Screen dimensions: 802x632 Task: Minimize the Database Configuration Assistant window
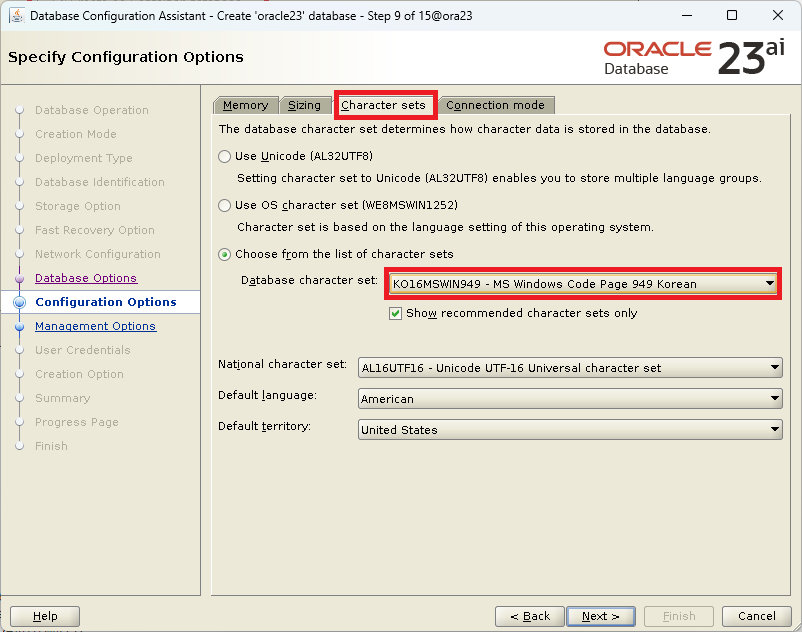tap(687, 15)
